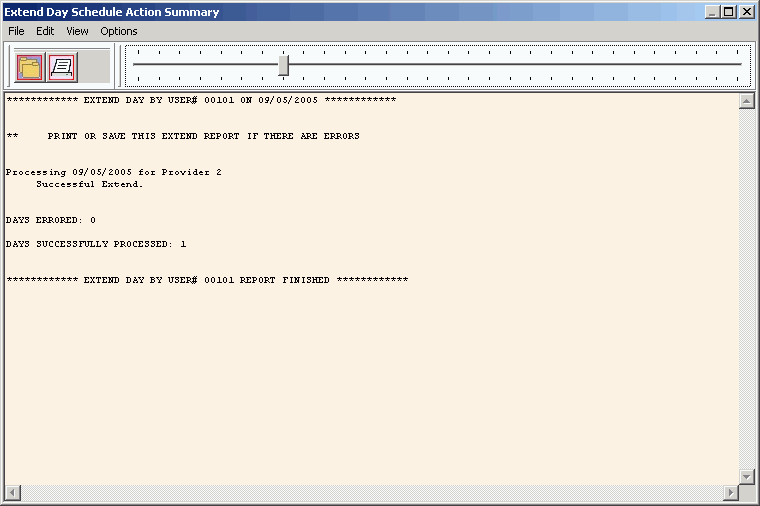Open the View menu

click(x=77, y=31)
